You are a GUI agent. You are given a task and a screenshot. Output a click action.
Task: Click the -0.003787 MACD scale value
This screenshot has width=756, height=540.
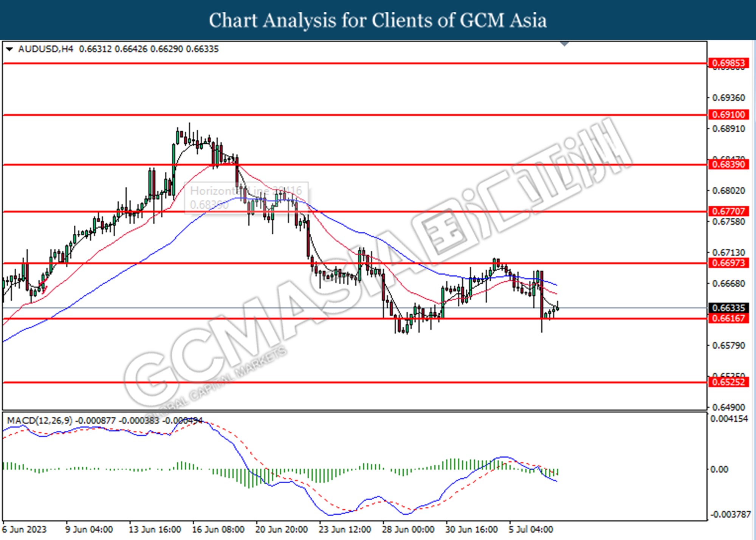pos(730,515)
